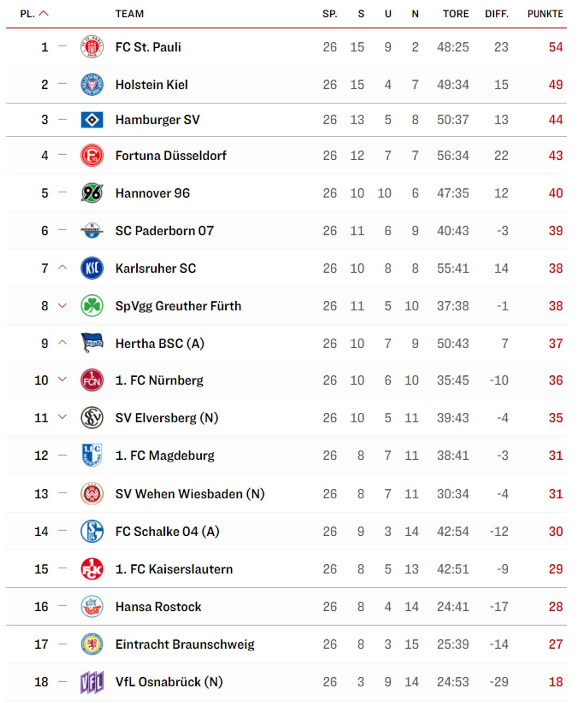The image size is (588, 703).
Task: Open the 1. FC Nürnberg team link
Action: 159,380
